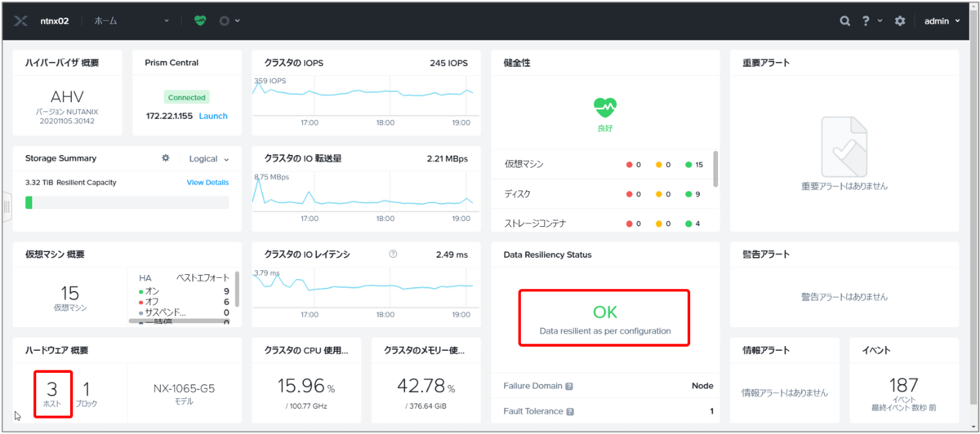
Task: Click the search magnifier icon
Action: [845, 20]
